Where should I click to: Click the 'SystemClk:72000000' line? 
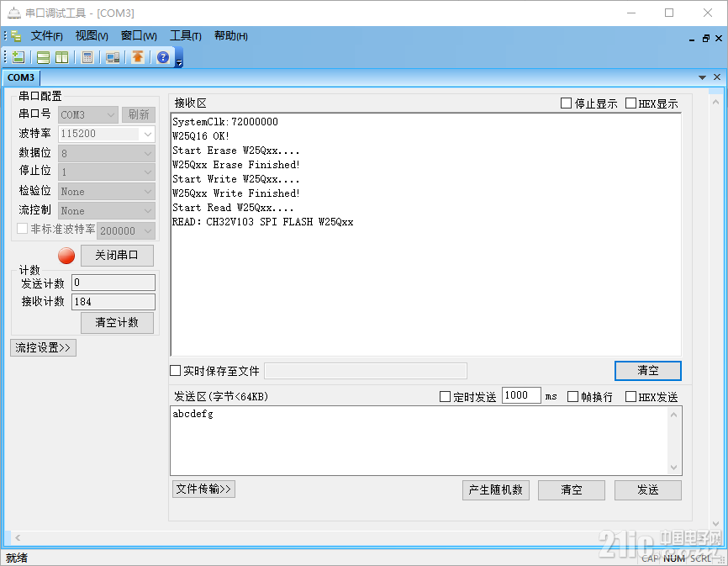(x=225, y=122)
